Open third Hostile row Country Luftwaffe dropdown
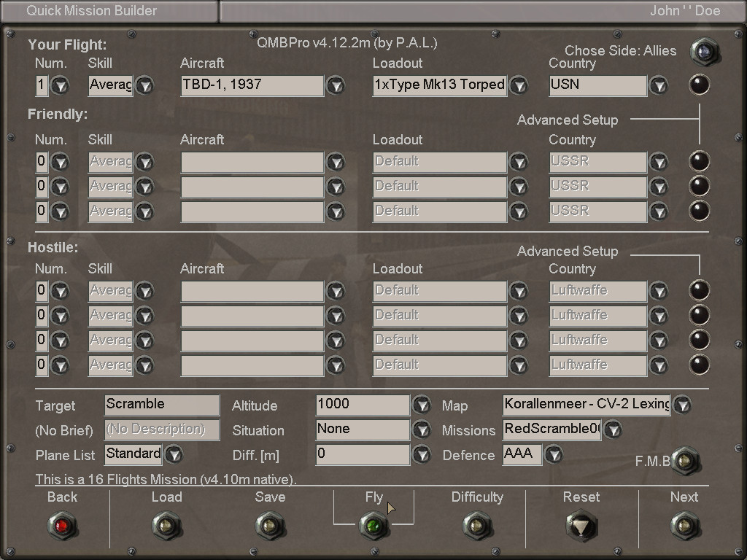 point(659,341)
